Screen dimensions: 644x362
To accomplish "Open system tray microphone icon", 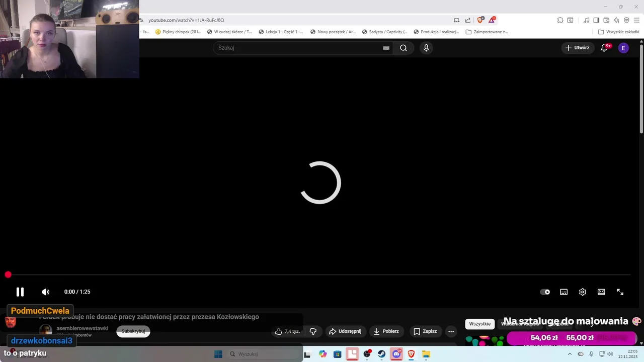I will pyautogui.click(x=591, y=354).
